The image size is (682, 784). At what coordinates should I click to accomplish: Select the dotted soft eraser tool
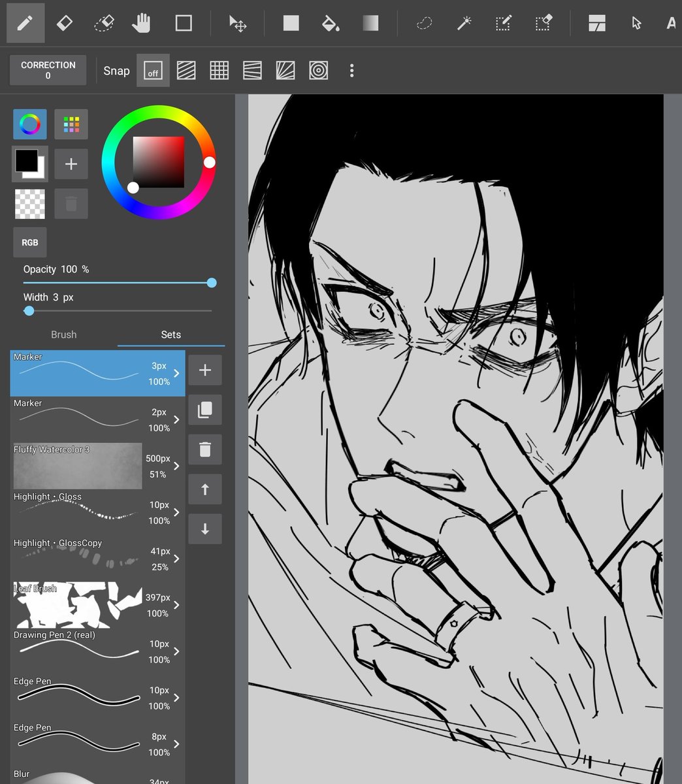pos(104,23)
